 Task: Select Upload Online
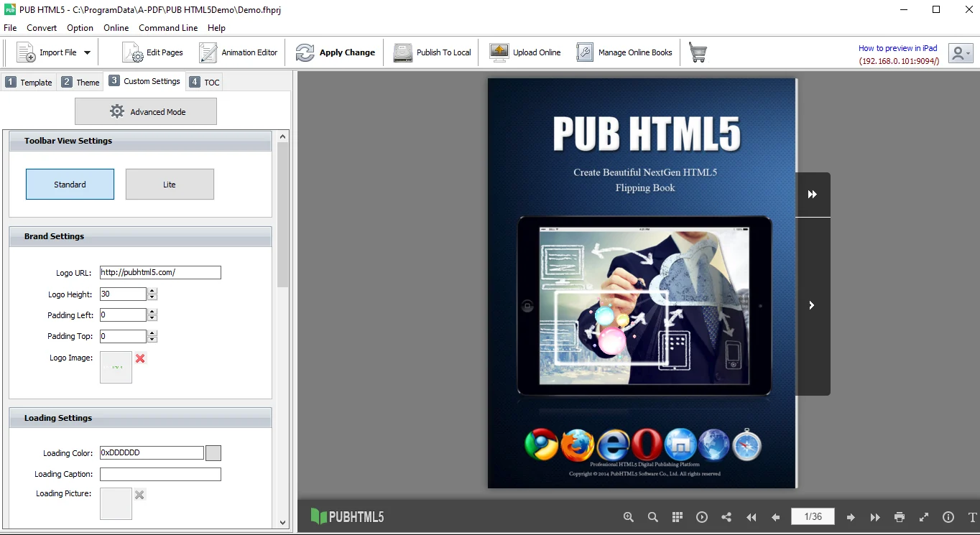point(525,52)
